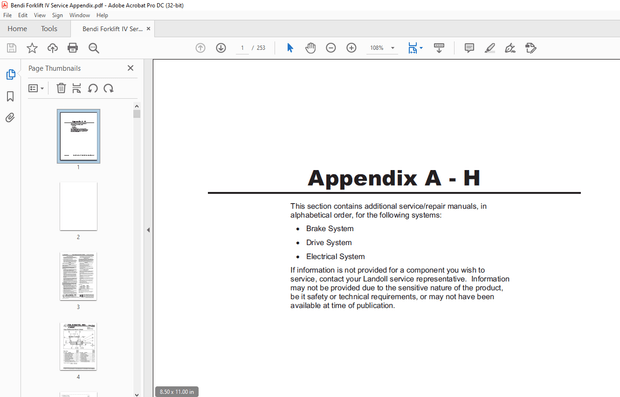
Task: Select the Bendi Forklift IV document tab
Action: (112, 29)
